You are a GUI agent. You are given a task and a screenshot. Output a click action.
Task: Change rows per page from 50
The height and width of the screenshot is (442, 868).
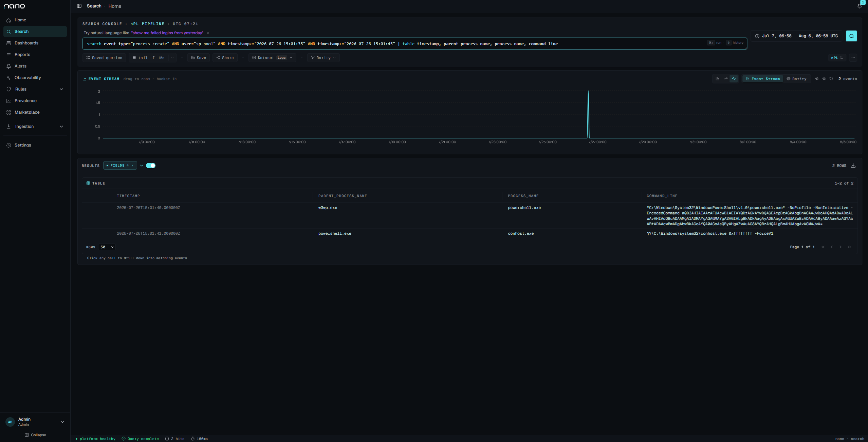pyautogui.click(x=107, y=247)
